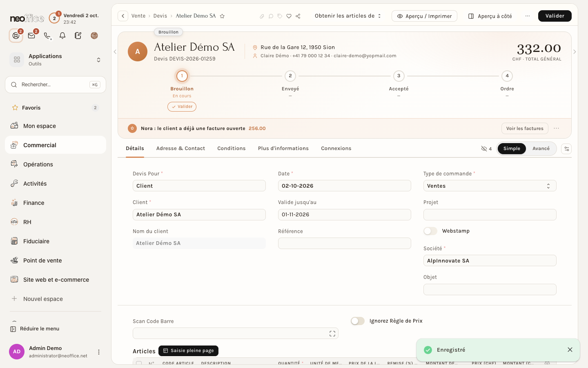The image size is (588, 368).
Task: Like the document with the heart icon
Action: point(289,16)
